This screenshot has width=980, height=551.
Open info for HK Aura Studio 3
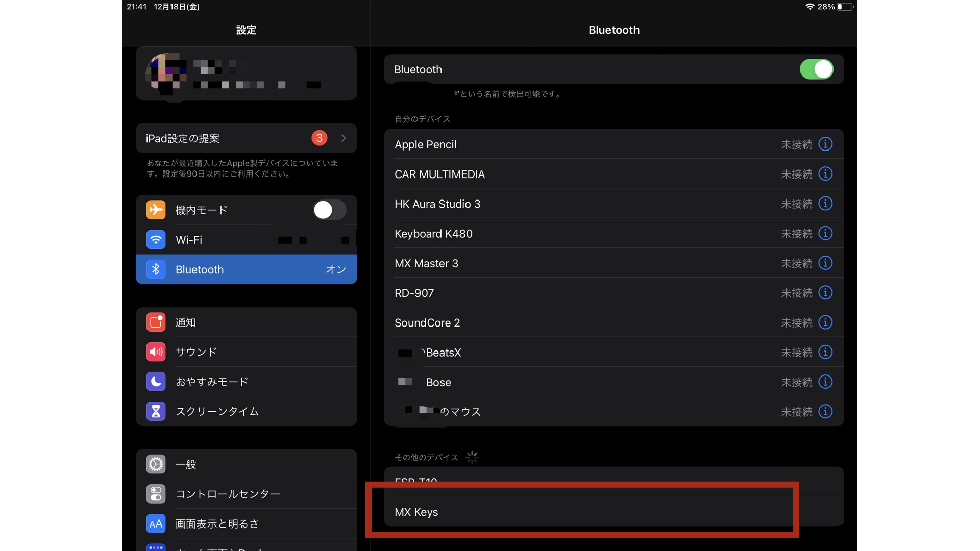point(825,204)
